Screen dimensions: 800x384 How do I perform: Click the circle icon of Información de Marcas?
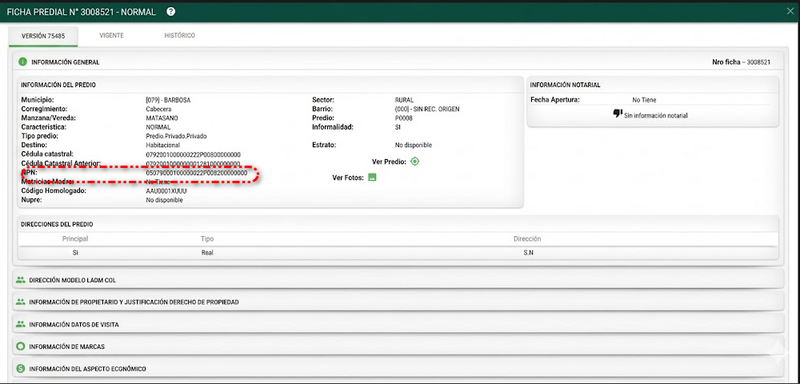tap(20, 346)
